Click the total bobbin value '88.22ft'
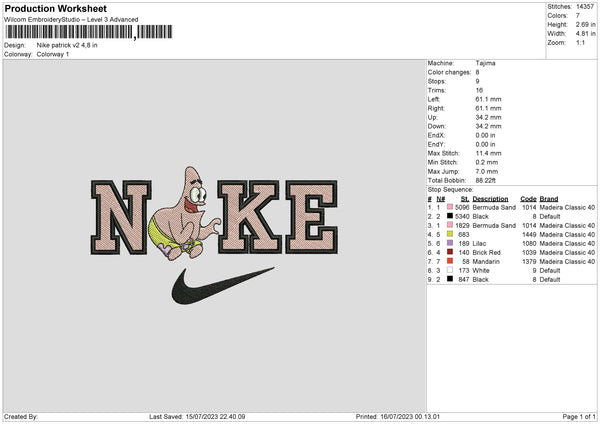 click(x=486, y=180)
